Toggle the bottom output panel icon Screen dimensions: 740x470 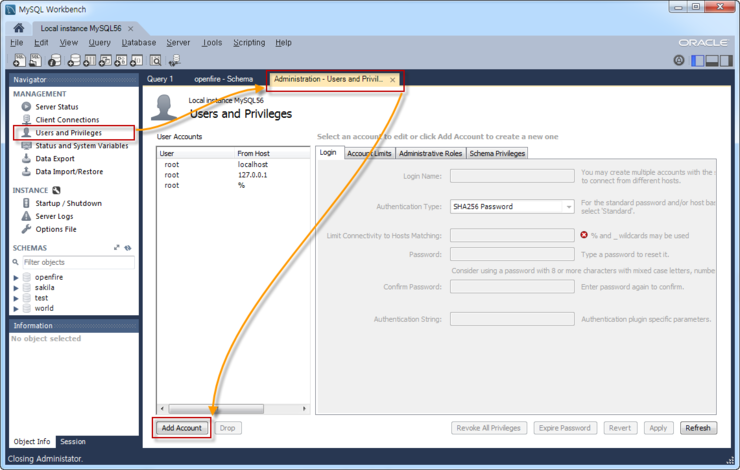(712, 60)
